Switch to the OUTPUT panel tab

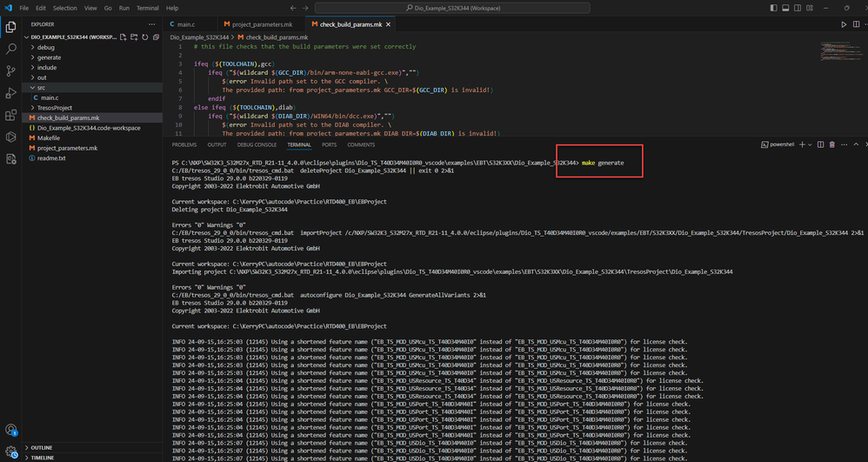(x=217, y=144)
